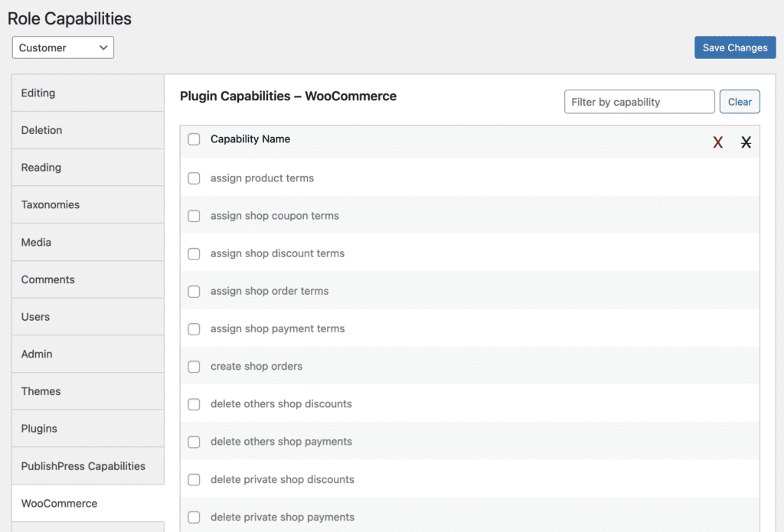Grant the create shop orders capability

pos(194,367)
